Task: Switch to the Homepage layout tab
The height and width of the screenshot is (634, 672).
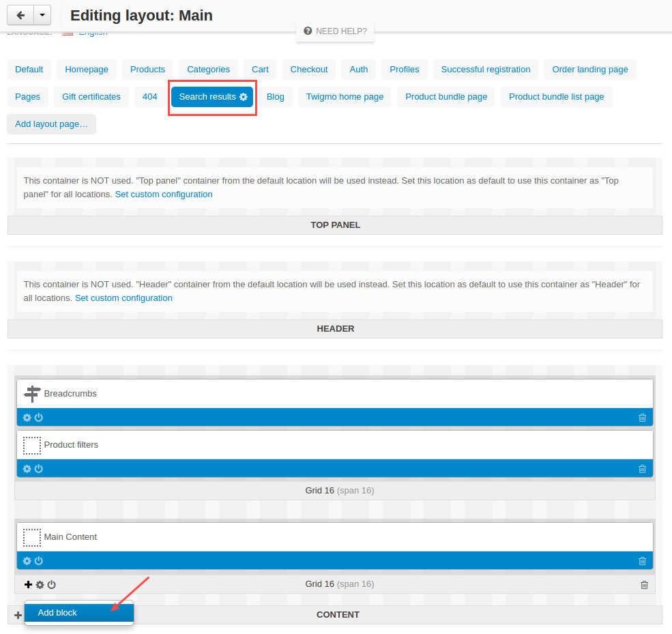Action: click(x=87, y=70)
